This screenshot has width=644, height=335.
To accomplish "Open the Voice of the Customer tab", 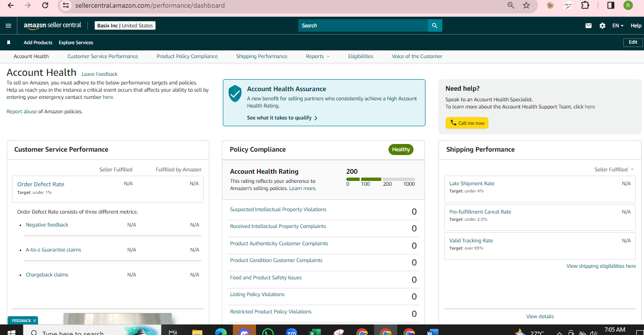I will tap(417, 56).
